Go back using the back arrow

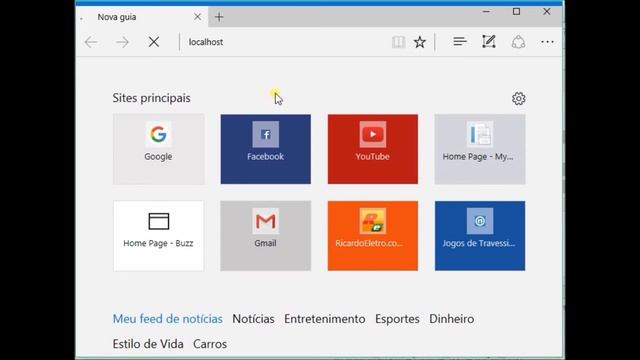91,42
